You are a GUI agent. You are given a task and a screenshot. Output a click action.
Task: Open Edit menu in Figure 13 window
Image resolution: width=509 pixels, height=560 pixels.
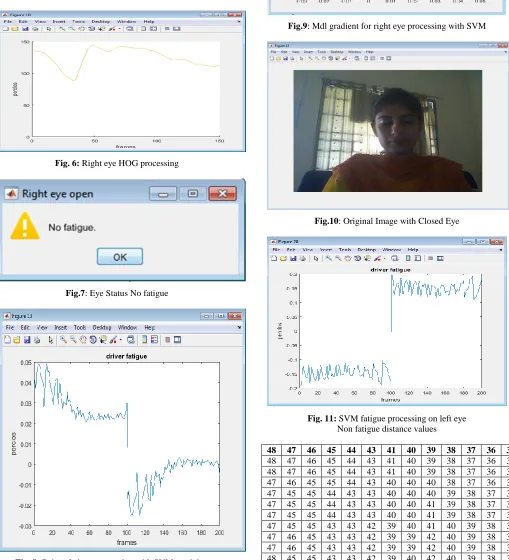point(25,328)
